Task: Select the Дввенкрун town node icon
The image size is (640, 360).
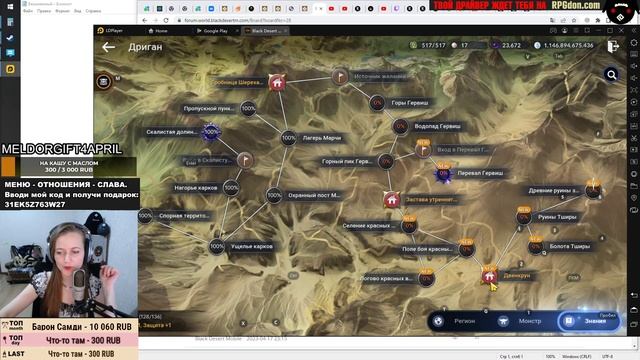Action: pyautogui.click(x=489, y=276)
